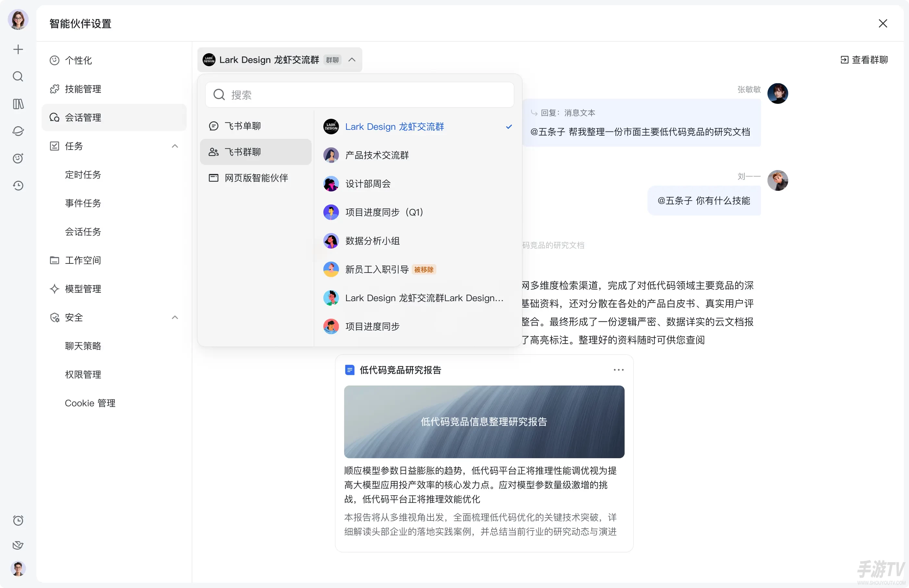Click the 设计部周会 group avatar
This screenshot has width=909, height=588.
tap(331, 184)
